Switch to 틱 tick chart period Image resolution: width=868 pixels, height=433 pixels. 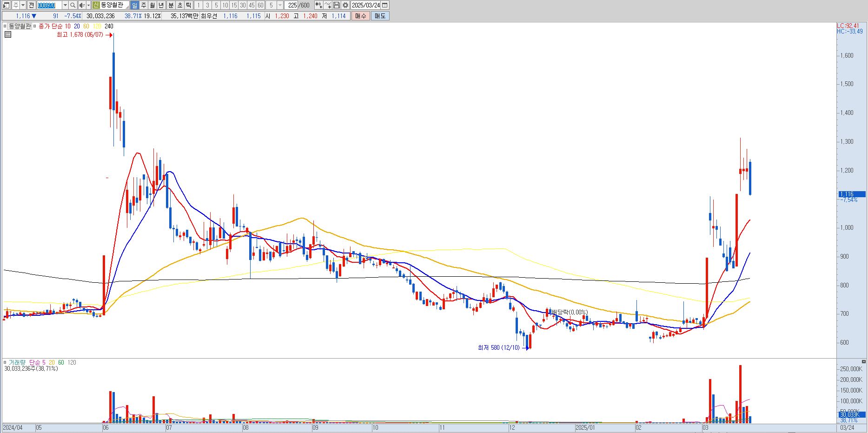tap(188, 5)
